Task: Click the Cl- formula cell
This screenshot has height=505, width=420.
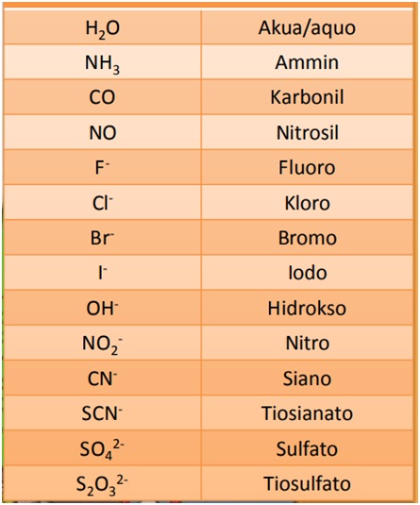Action: click(103, 202)
